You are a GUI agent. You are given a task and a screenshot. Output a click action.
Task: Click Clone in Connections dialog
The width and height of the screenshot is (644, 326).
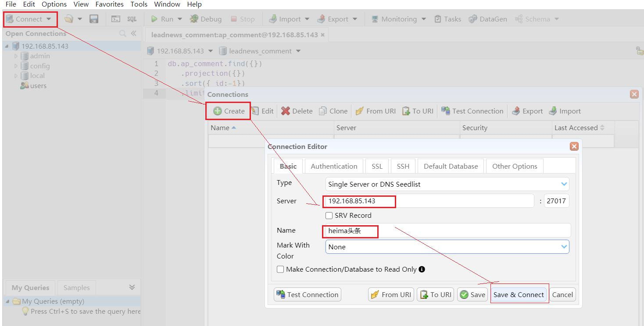[333, 111]
